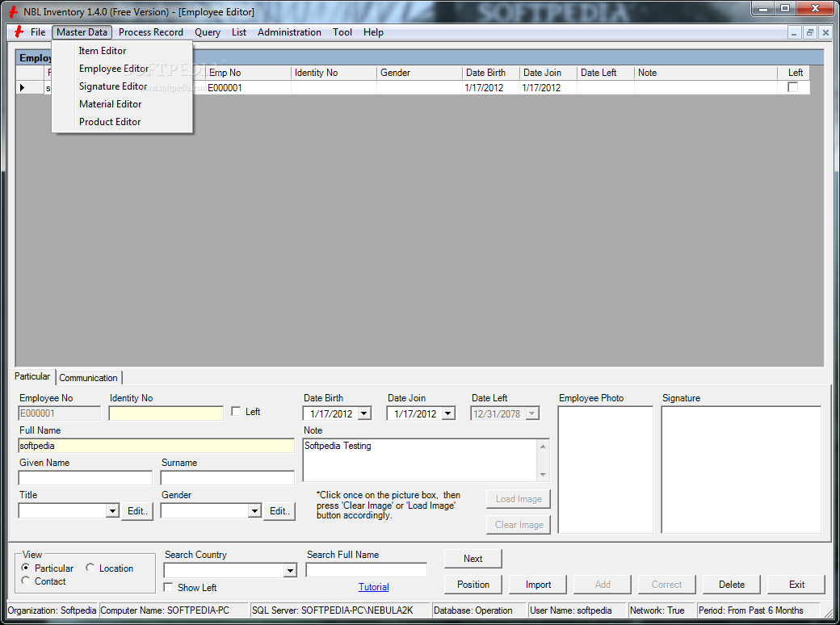Open the Process Record menu

(150, 32)
